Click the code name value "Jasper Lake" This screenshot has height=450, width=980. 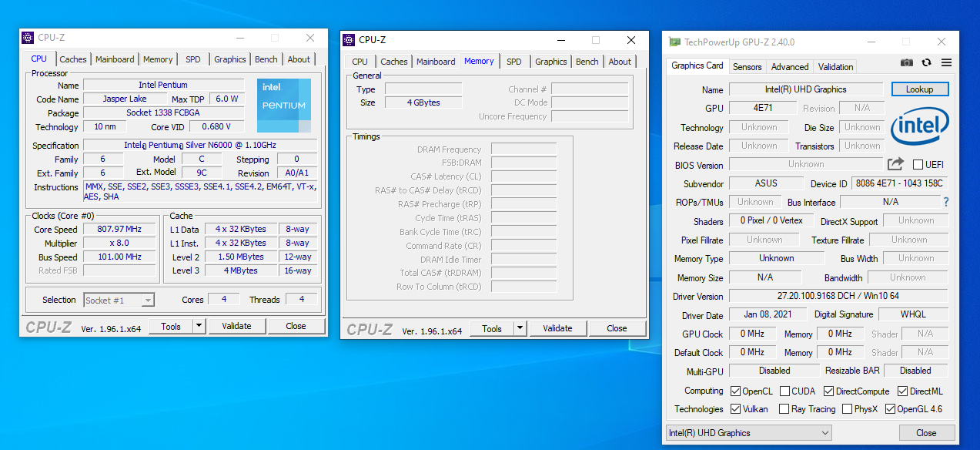point(125,99)
